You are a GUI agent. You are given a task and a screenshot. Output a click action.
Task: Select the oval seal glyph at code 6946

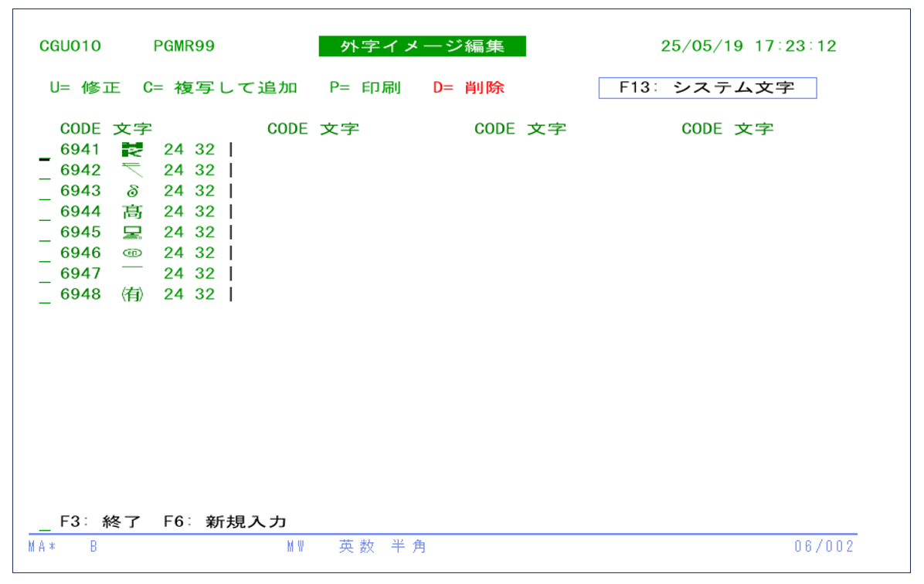click(x=132, y=253)
